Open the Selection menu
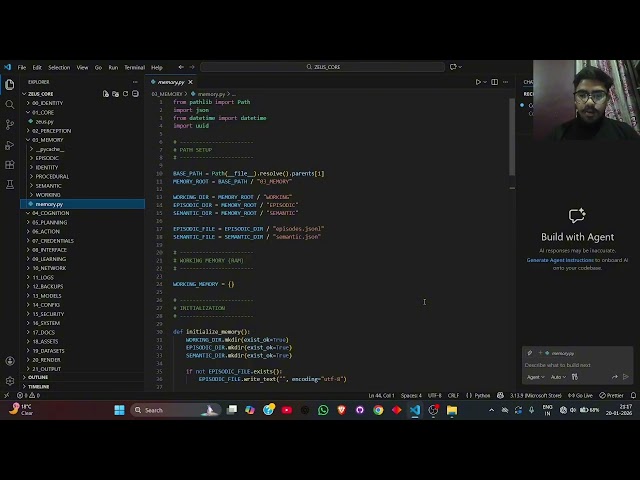This screenshot has height=480, width=640. 59,67
